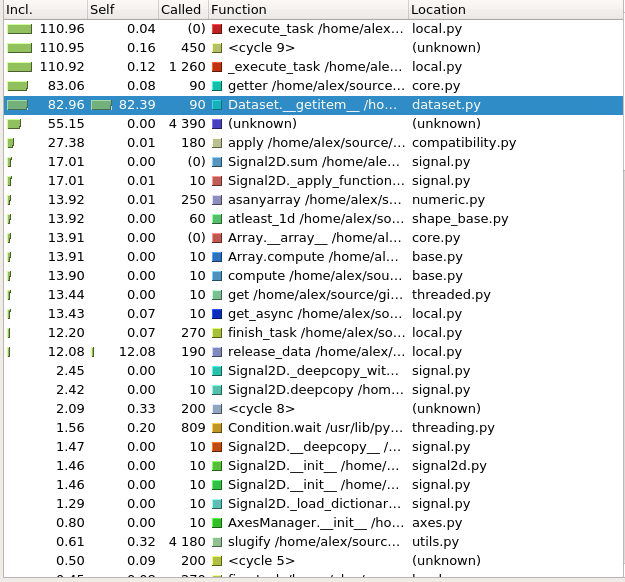Click the color square beside <cycle 5>

pyautogui.click(x=217, y=561)
